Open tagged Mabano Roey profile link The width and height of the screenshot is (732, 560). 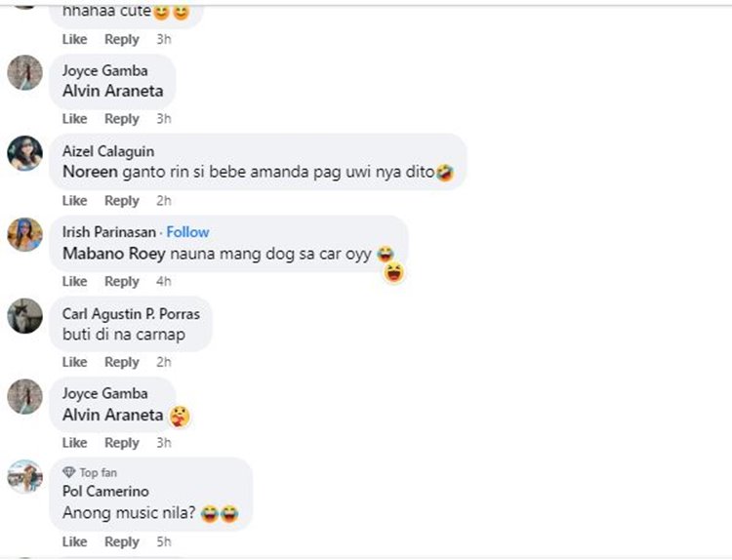pyautogui.click(x=114, y=254)
